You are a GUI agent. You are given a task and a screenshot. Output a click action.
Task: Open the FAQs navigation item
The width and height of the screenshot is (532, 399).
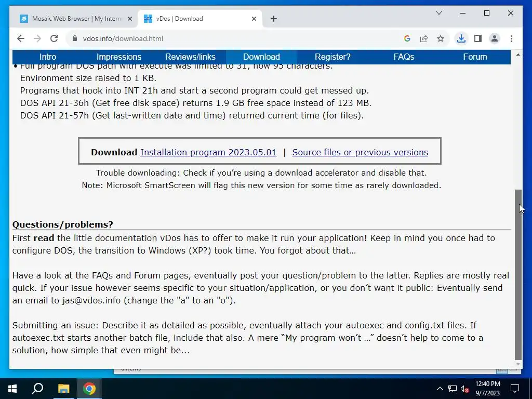(404, 57)
